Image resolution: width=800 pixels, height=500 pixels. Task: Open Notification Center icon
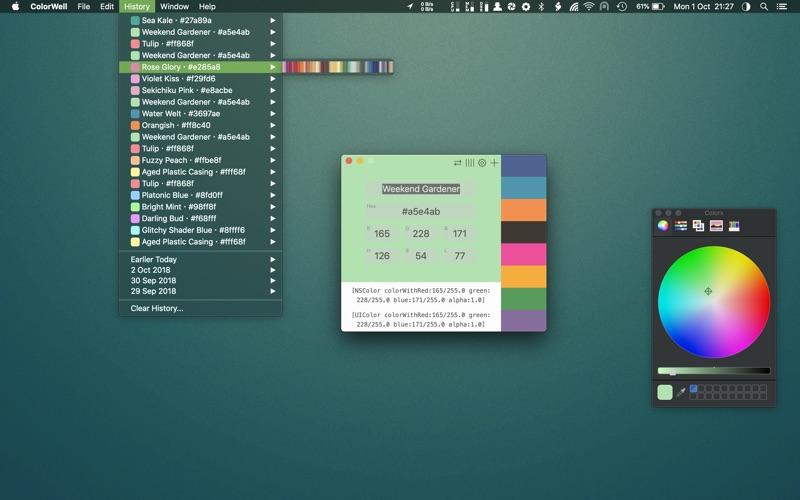click(782, 6)
